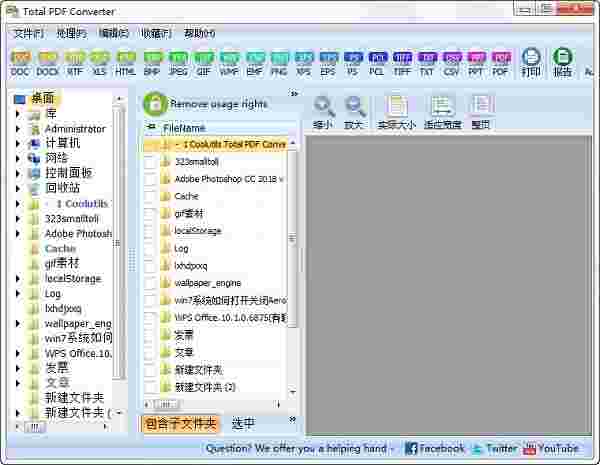Convert to PPT icon
600x465 pixels.
tap(476, 63)
